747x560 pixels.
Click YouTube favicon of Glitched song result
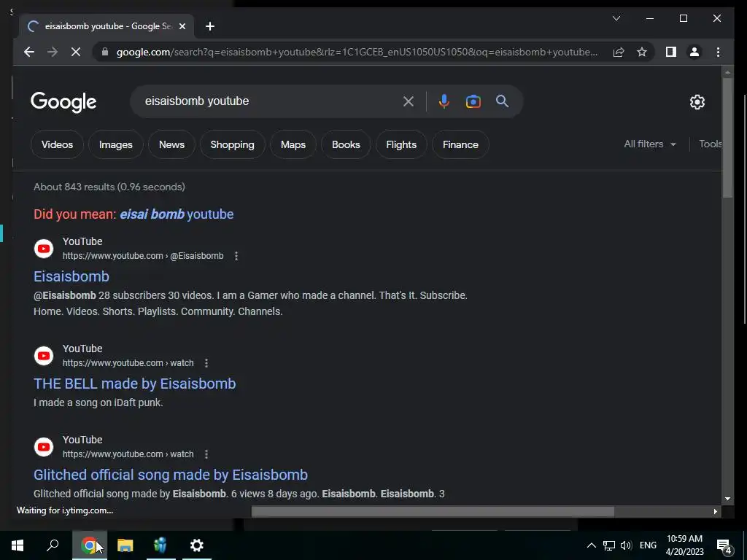click(43, 447)
